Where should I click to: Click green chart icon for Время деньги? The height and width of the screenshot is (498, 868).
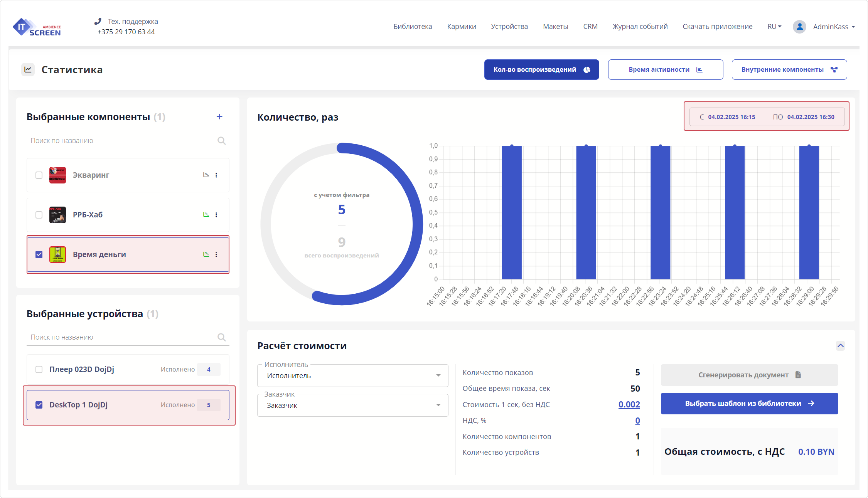tap(206, 254)
